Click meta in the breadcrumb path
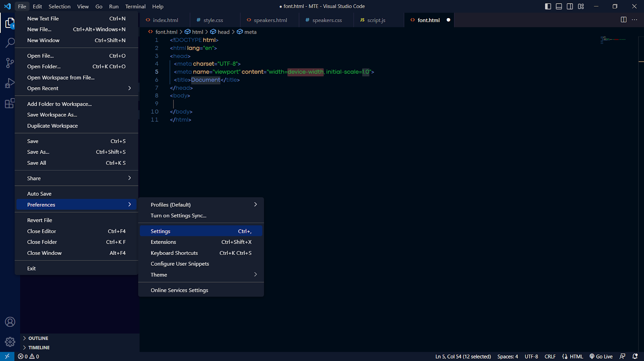The height and width of the screenshot is (361, 644). [x=247, y=32]
